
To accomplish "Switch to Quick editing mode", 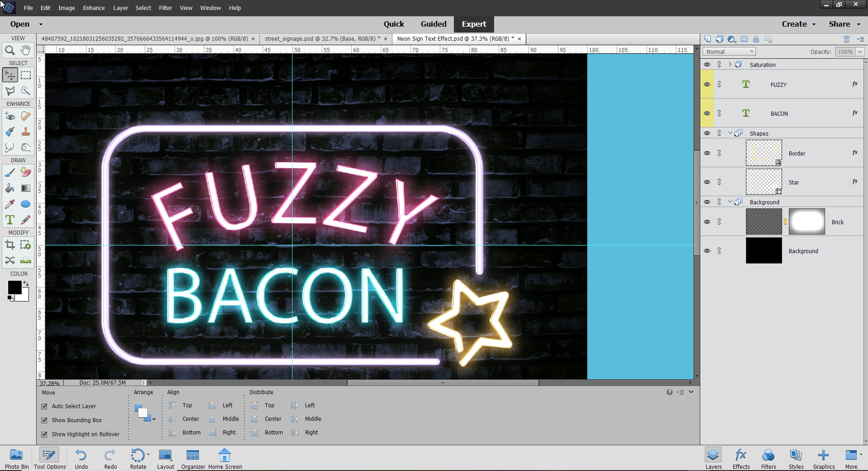I will coord(394,24).
